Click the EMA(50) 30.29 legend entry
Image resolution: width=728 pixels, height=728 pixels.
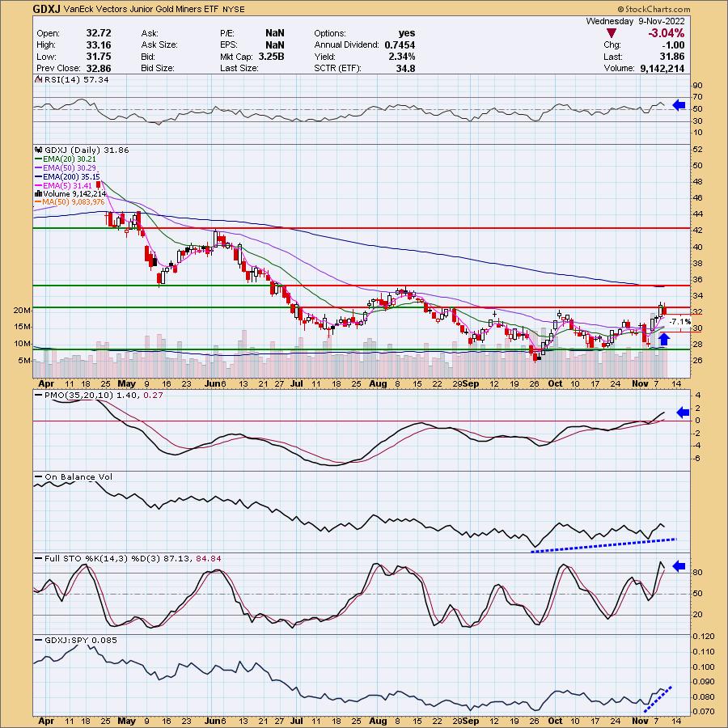pyautogui.click(x=70, y=167)
